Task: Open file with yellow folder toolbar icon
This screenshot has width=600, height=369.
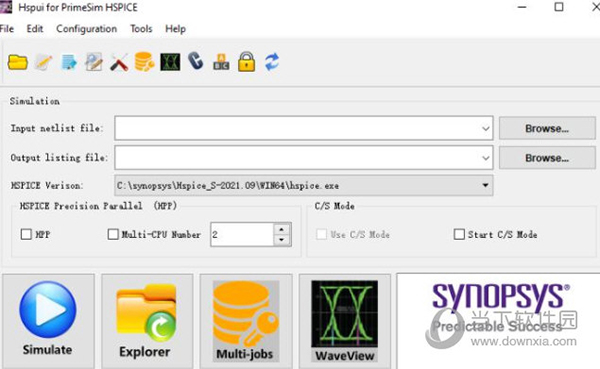Action: point(18,62)
